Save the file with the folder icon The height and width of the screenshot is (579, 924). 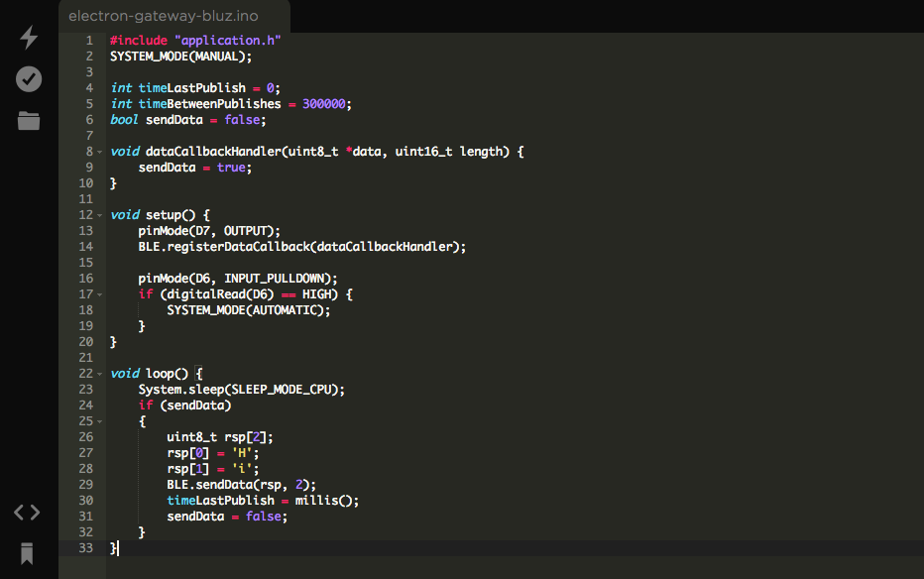click(29, 121)
